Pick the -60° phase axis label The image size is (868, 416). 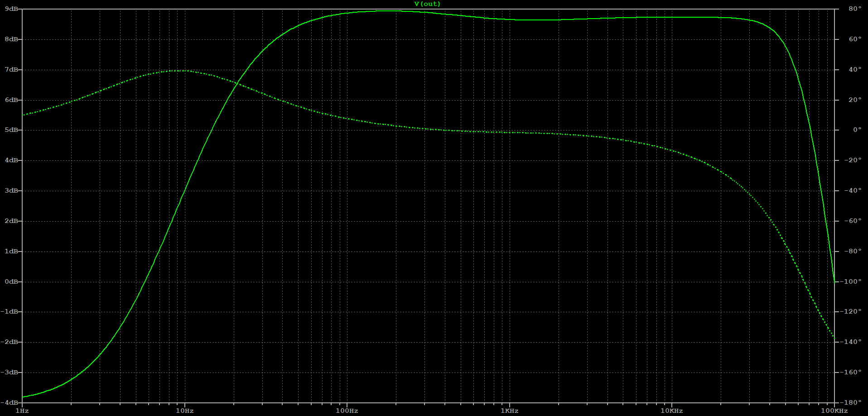853,221
